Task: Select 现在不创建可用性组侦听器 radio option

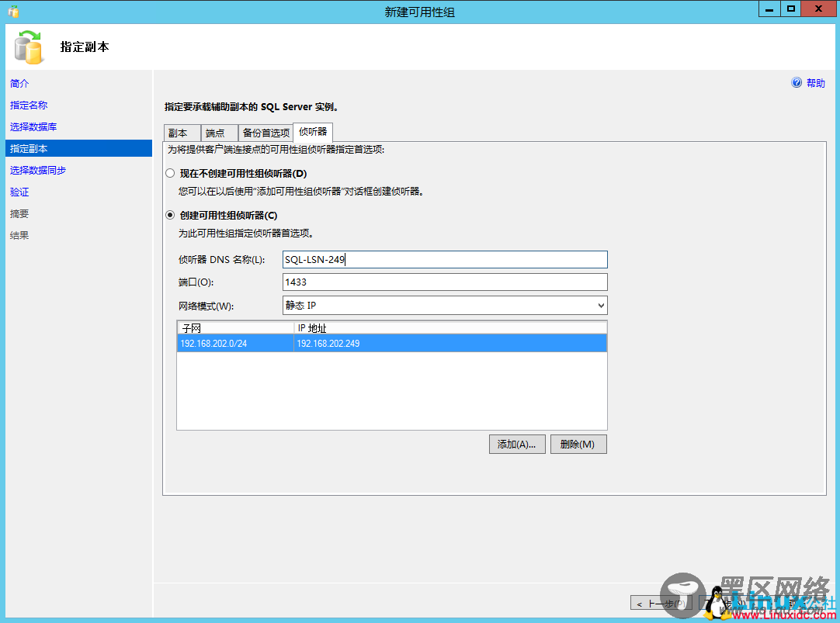Action: coord(170,173)
